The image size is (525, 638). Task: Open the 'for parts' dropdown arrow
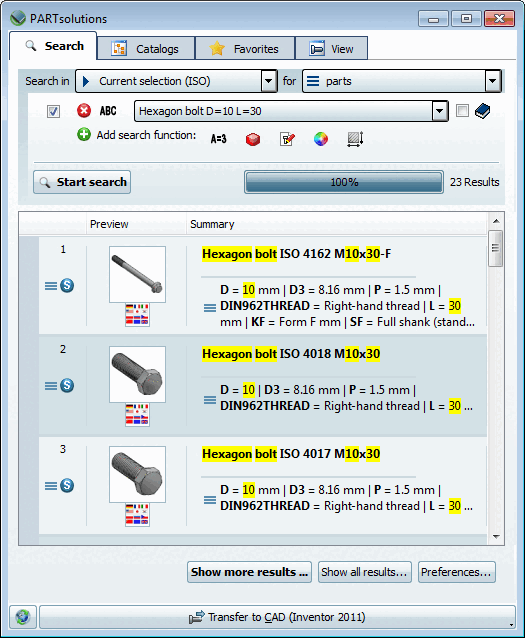pos(492,81)
